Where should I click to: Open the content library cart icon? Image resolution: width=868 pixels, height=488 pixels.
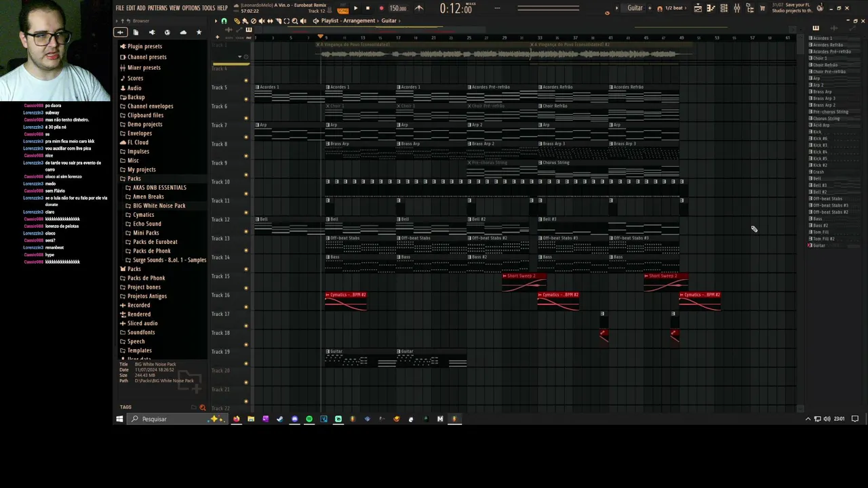(x=763, y=8)
